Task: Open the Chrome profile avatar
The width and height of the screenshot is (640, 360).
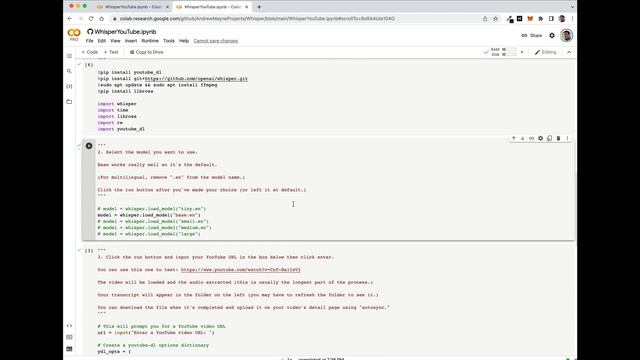Action: [x=562, y=18]
